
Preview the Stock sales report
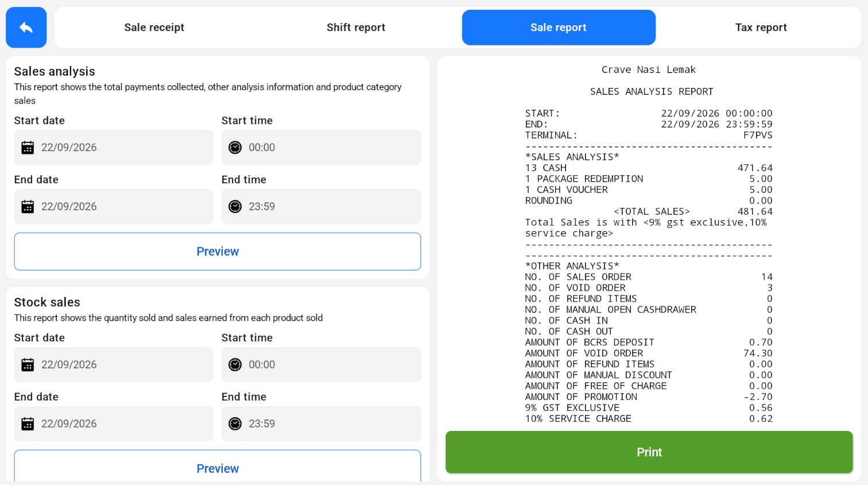coord(218,467)
